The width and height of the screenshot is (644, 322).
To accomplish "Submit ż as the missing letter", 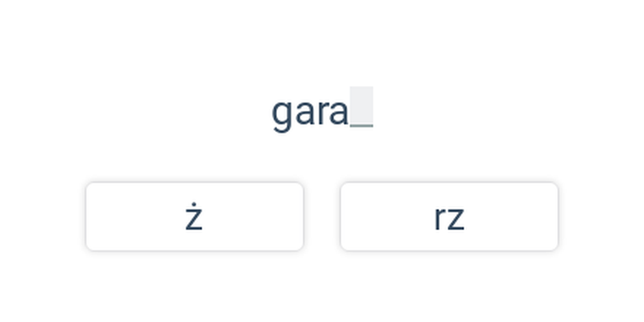I will point(195,217).
